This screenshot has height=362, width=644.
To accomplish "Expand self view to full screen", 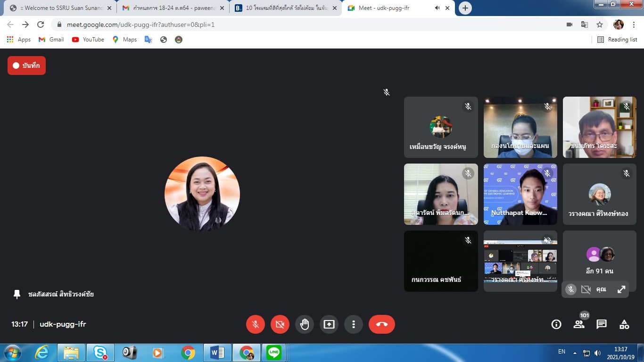I will coord(621,290).
